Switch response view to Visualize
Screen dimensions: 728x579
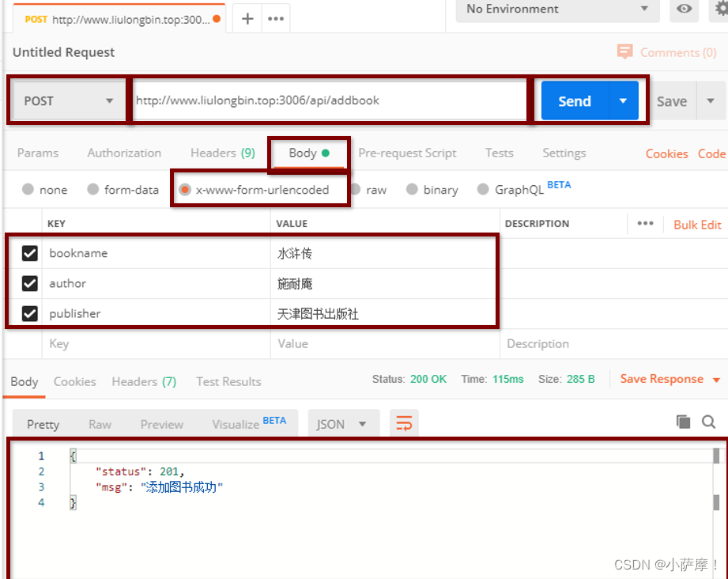pyautogui.click(x=236, y=424)
